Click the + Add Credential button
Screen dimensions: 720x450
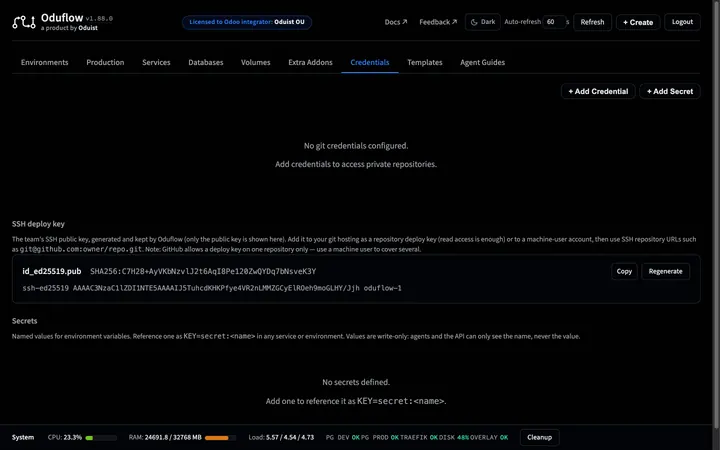tap(598, 91)
